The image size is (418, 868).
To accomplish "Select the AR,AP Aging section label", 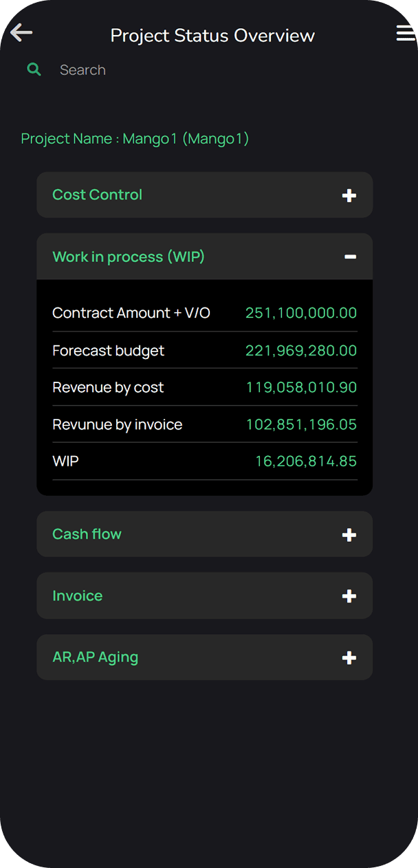I will click(x=96, y=657).
